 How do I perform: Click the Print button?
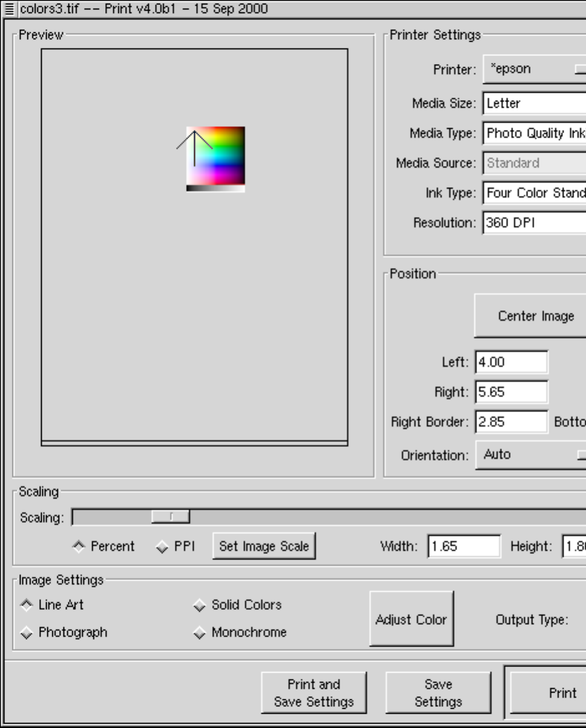[548, 693]
